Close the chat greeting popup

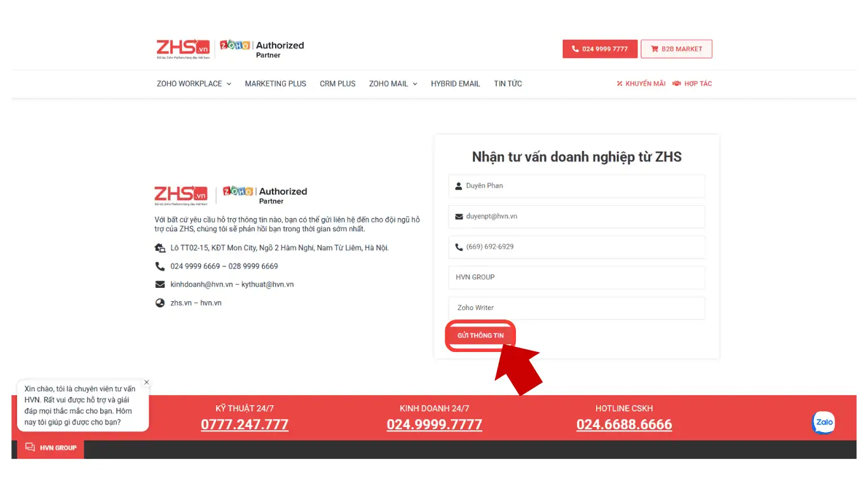(146, 382)
